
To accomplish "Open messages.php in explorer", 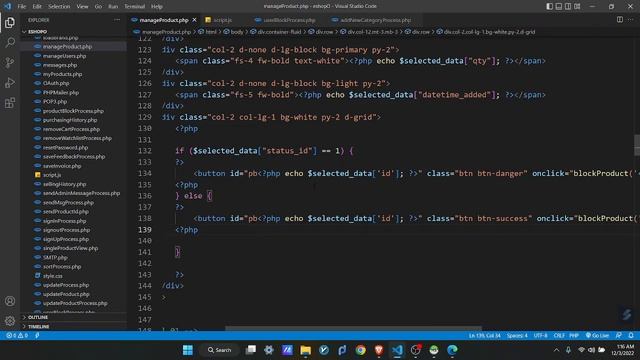I will pyautogui.click(x=60, y=65).
